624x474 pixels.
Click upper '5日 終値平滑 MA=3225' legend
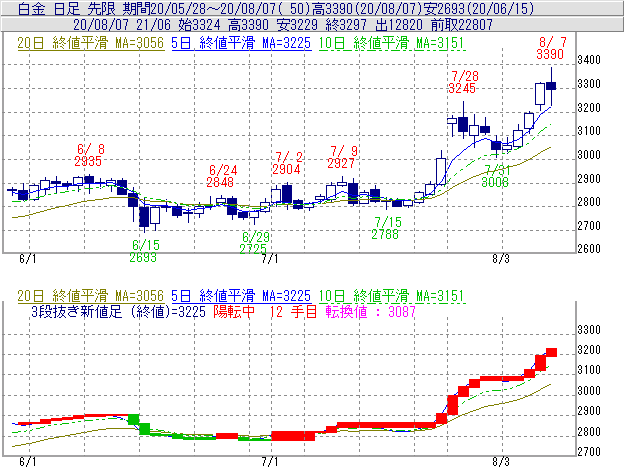241,43
